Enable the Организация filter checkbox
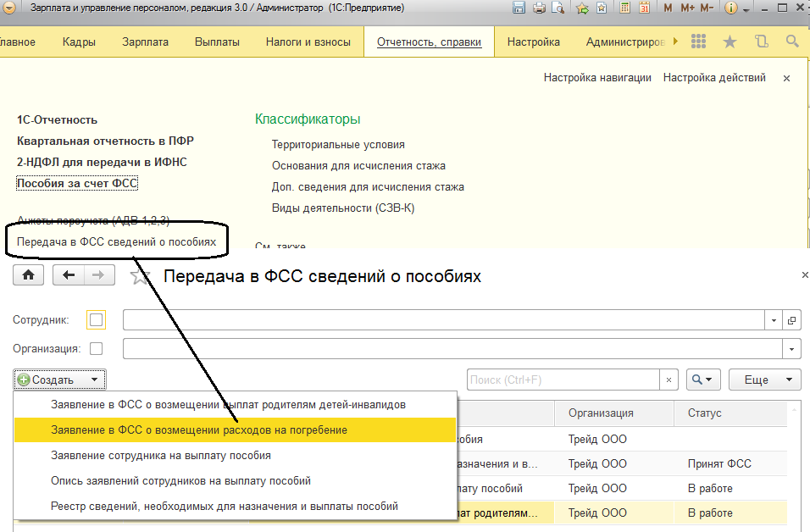810x532 pixels. (97, 348)
